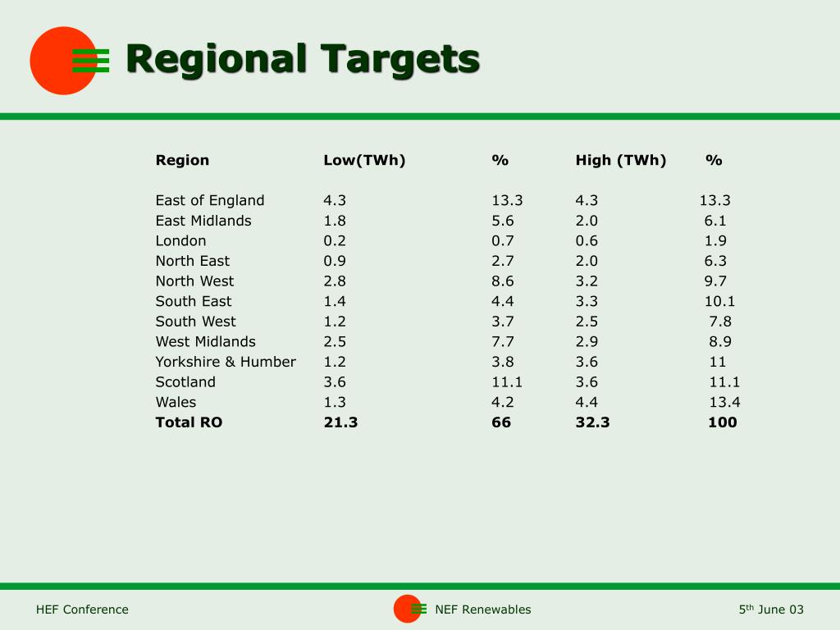Click Yorkshire & Humber percentage '3.8'
The width and height of the screenshot is (840, 630).
503,362
